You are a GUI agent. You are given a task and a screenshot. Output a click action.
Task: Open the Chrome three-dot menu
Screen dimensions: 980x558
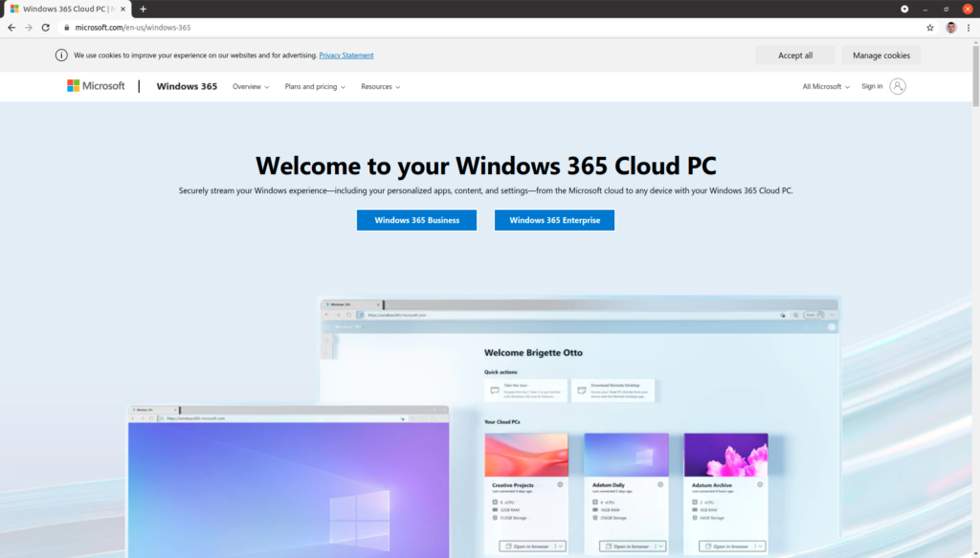(969, 28)
